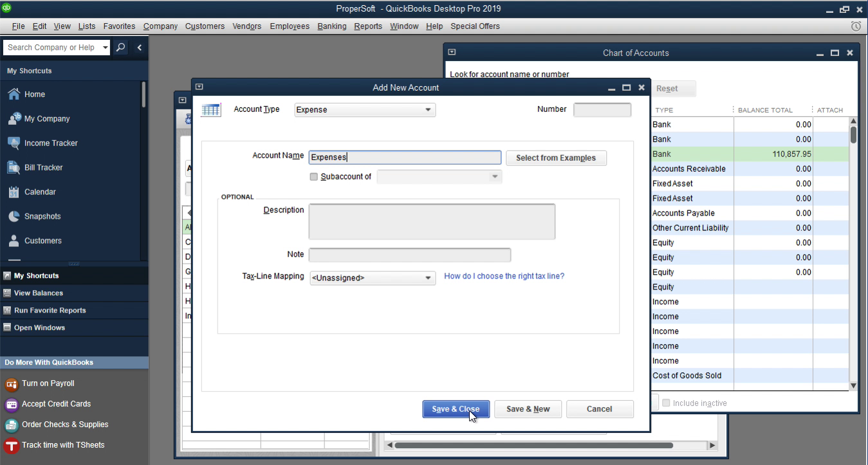Enable the Subaccount of checkbox
868x465 pixels.
tap(314, 177)
